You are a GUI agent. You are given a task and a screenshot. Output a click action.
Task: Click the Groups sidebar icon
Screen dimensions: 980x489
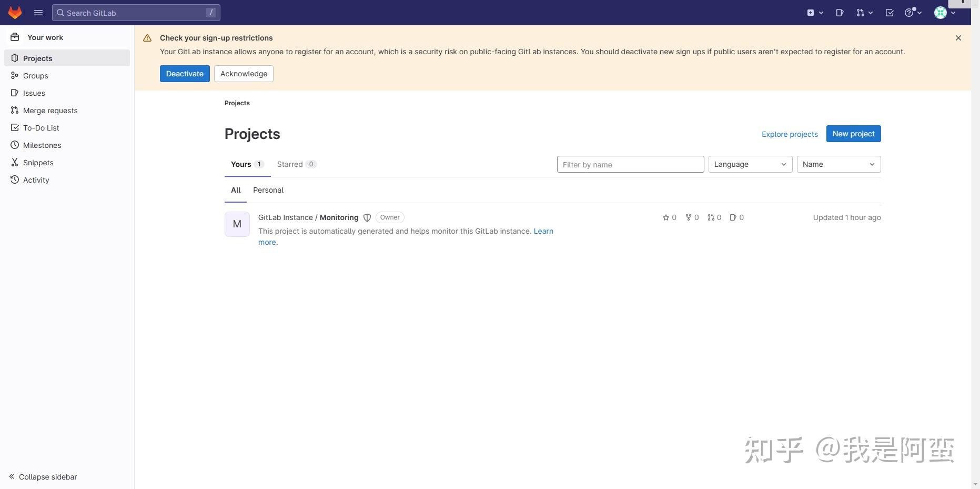click(15, 75)
